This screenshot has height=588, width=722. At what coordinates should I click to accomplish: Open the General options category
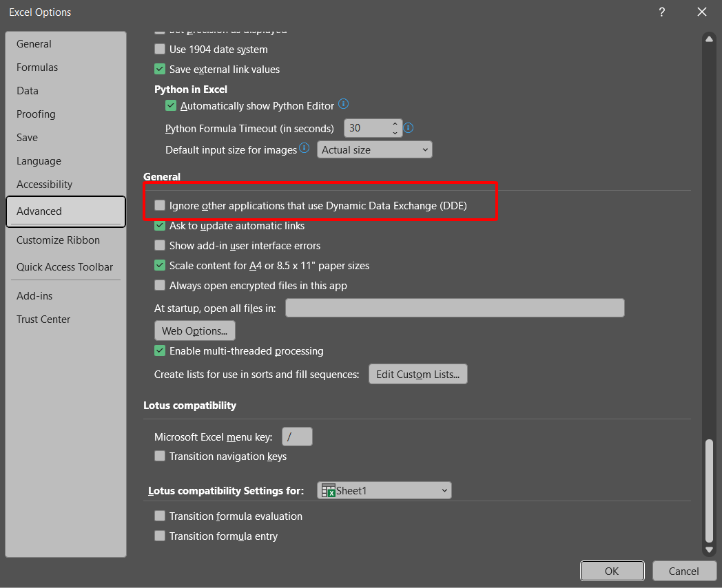point(66,43)
